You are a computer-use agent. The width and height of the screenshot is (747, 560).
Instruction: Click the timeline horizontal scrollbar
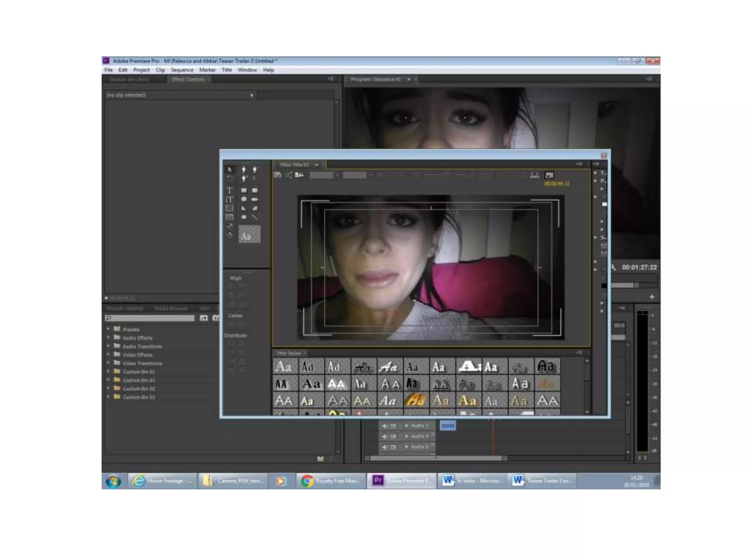[436, 458]
